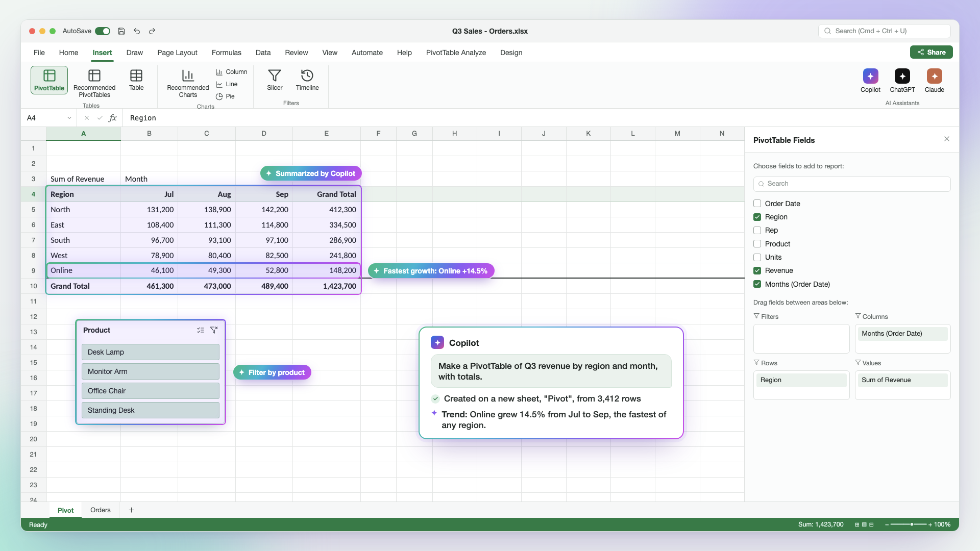Redo the last action

152,31
